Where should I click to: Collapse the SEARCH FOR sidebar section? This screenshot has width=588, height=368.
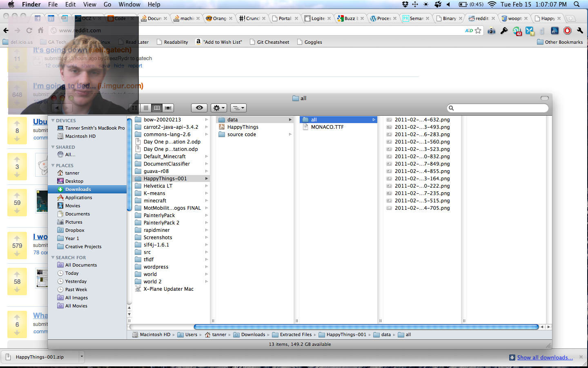(53, 258)
